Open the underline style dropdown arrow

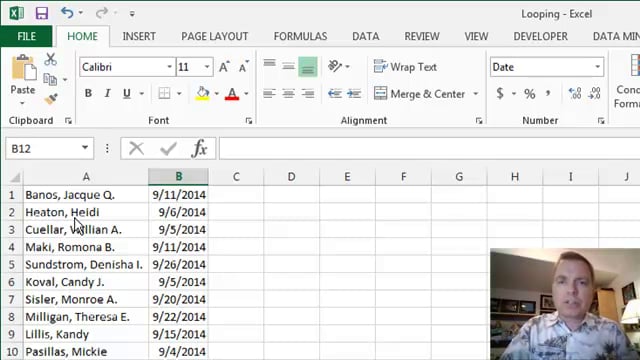[x=142, y=94]
